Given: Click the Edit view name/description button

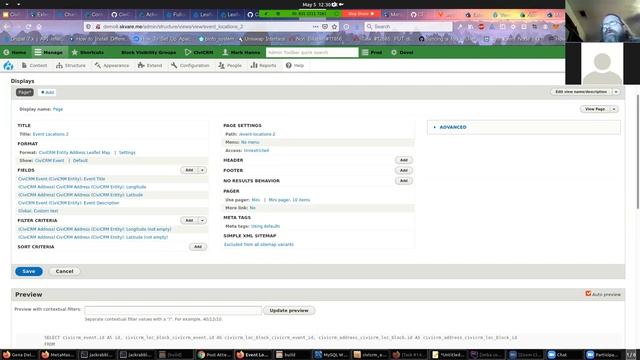Looking at the screenshot, I should pos(581,92).
